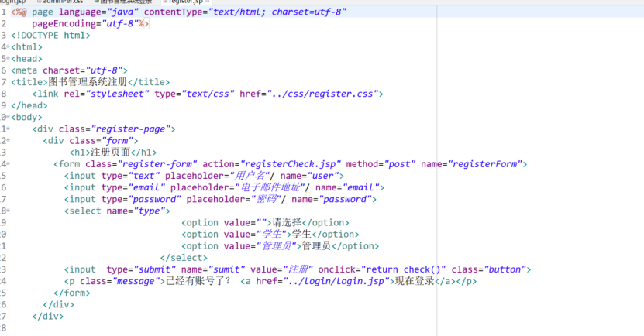Click the h1 heading text 注册页面

pyautogui.click(x=110, y=153)
